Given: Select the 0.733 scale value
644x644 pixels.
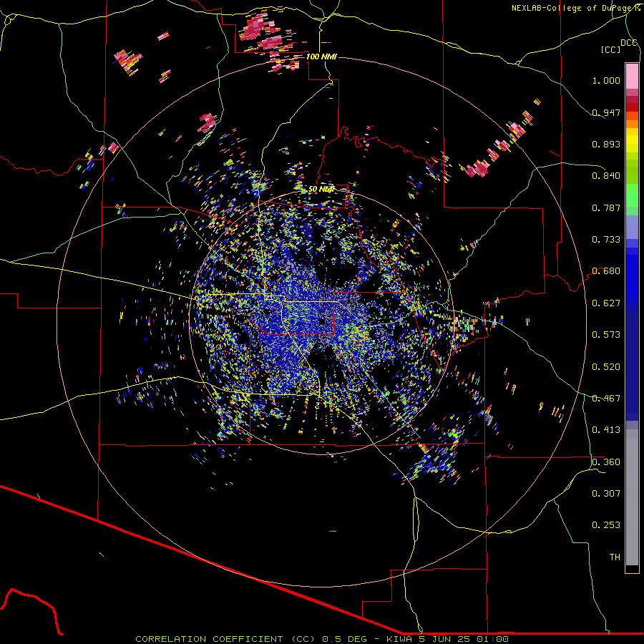Looking at the screenshot, I should pos(606,240).
